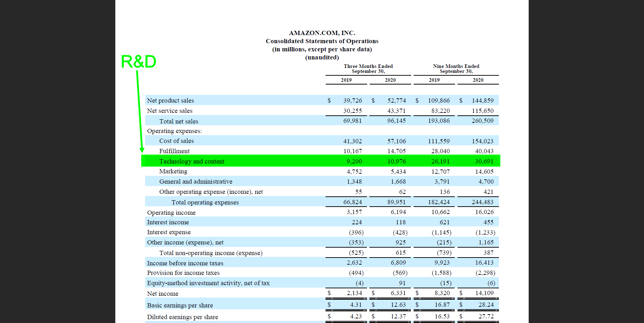Click the "Total net sales" row label
The width and height of the screenshot is (644, 323).
[179, 121]
